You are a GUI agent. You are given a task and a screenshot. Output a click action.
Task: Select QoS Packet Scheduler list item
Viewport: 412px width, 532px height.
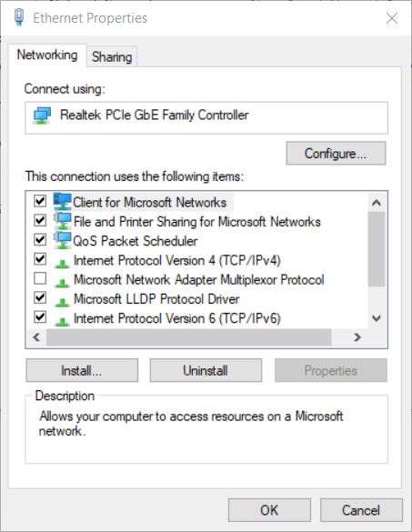136,241
